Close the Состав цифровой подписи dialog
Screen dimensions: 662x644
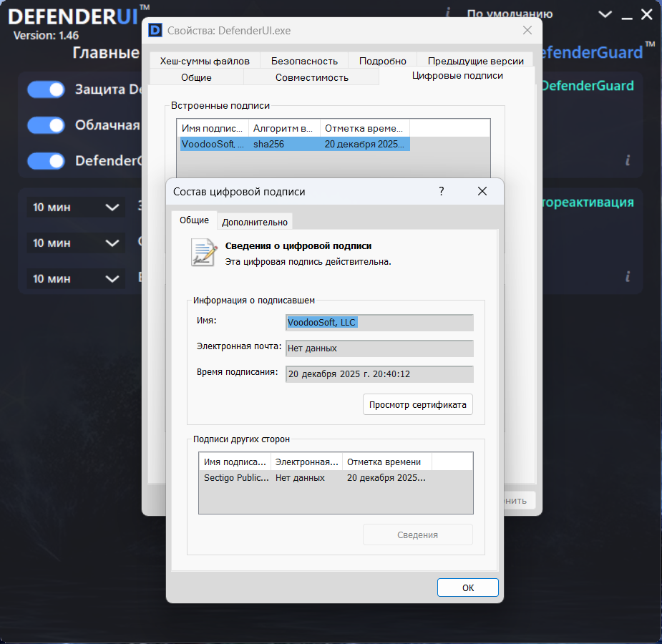tap(482, 191)
